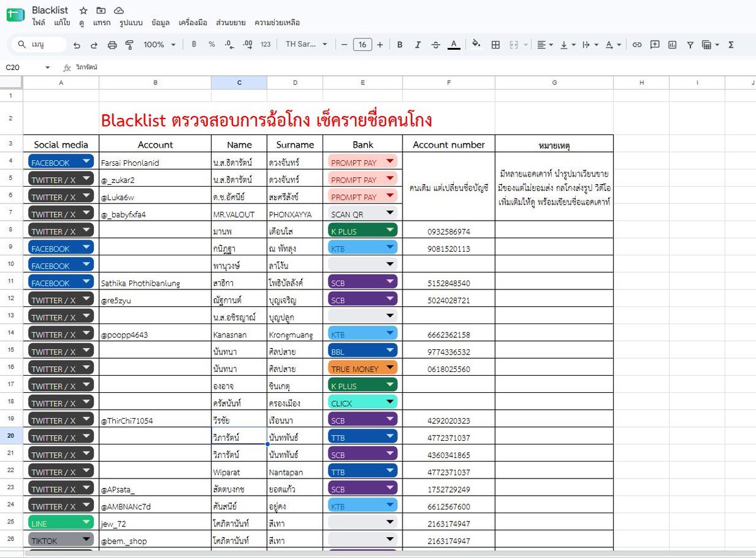
Task: Open the 123 number formats menu
Action: tap(266, 45)
